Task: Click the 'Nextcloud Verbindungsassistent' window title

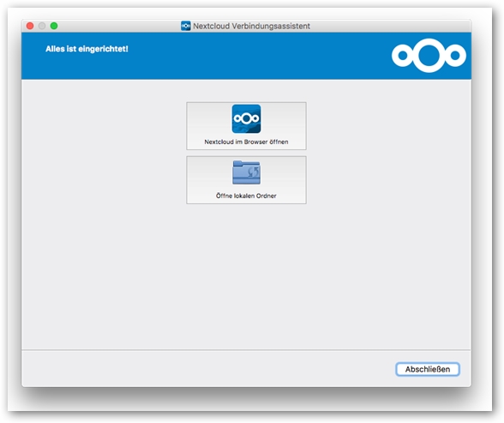Action: tap(251, 26)
